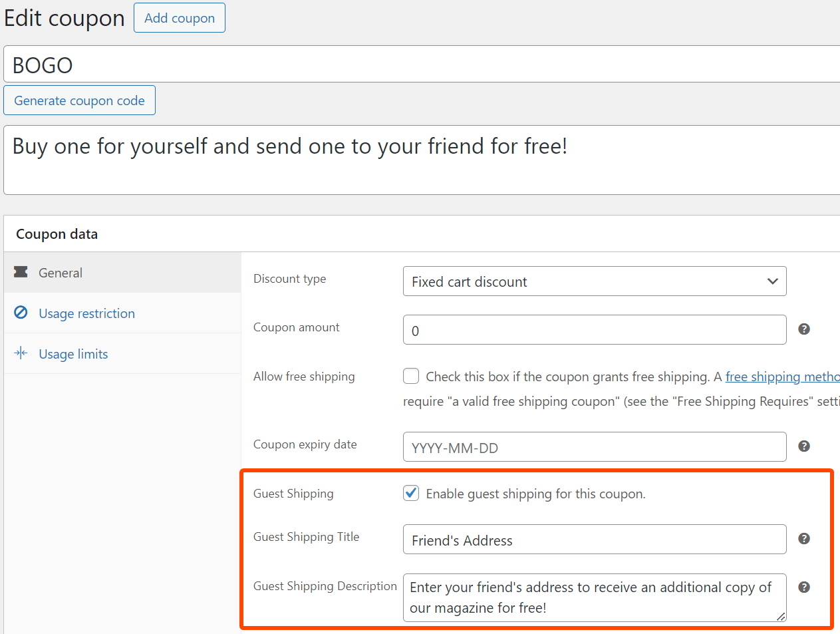Open the Discount type dropdown
Viewport: 840px width, 634px height.
(595, 281)
